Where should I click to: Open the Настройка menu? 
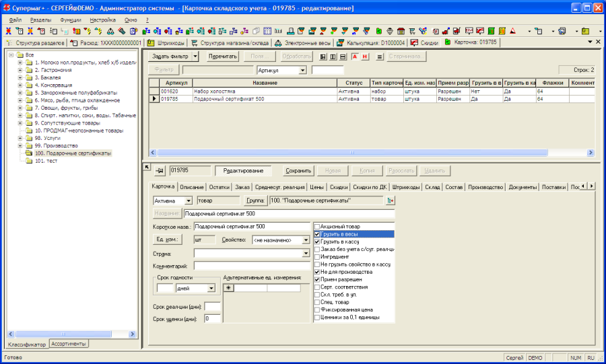pyautogui.click(x=102, y=20)
